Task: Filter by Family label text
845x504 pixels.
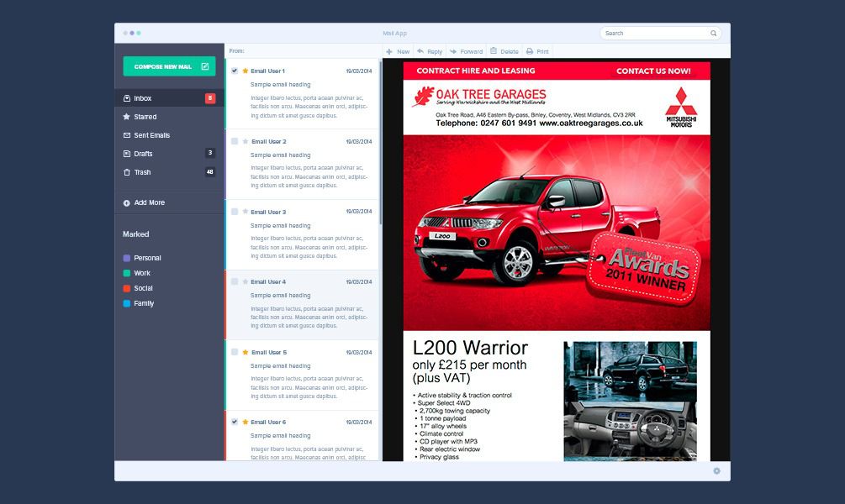Action: 144,303
